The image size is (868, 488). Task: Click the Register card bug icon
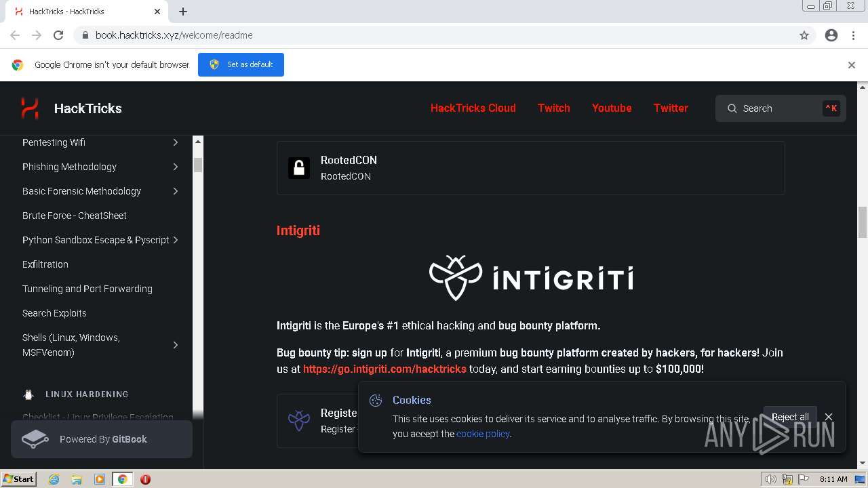click(x=299, y=420)
